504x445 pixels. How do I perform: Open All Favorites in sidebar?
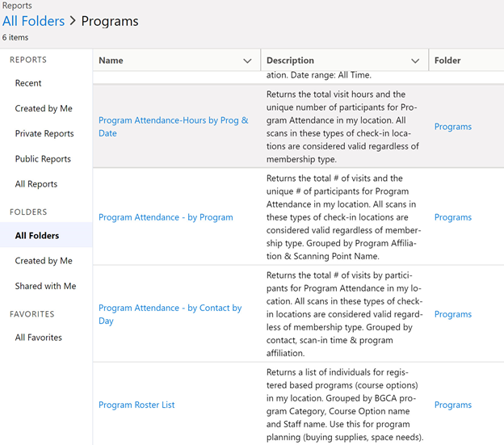39,338
